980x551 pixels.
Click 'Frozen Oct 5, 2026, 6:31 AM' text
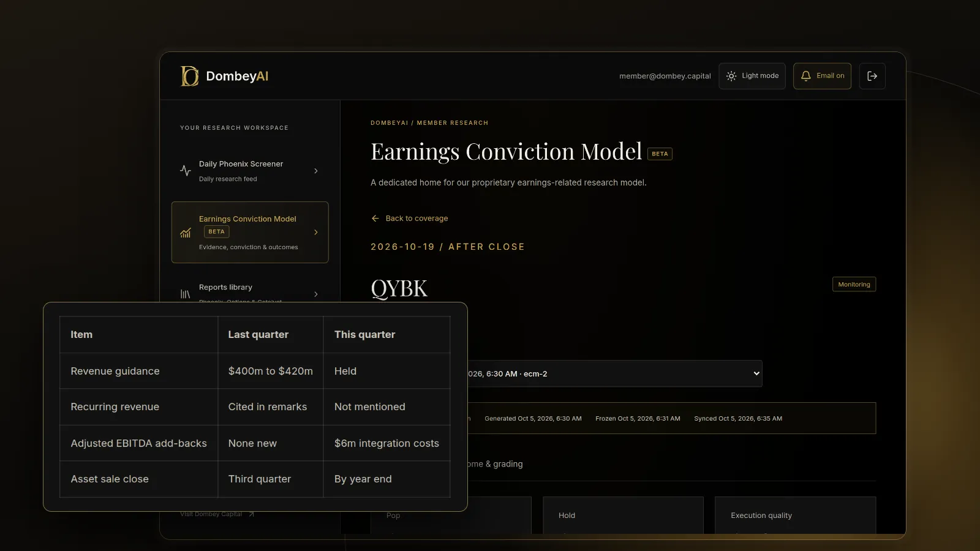[638, 419]
